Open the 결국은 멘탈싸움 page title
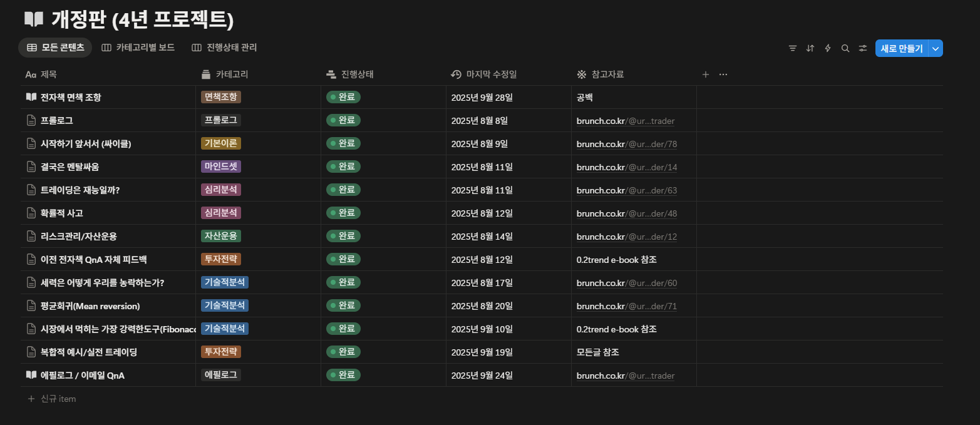 pyautogui.click(x=70, y=166)
